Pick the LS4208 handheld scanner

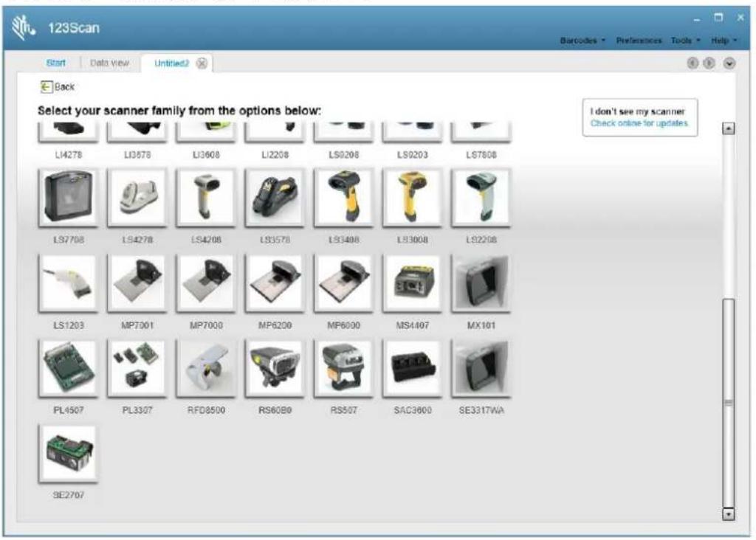207,198
